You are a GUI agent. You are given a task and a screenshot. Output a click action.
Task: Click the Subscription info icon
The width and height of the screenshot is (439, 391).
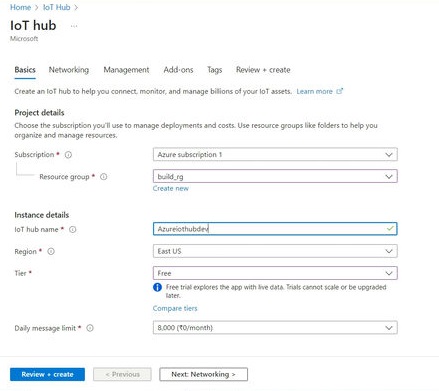pos(68,155)
